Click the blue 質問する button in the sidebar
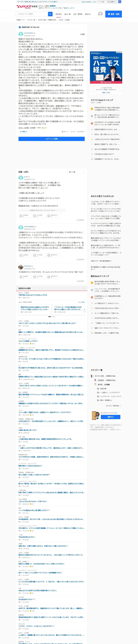 (110, 417)
